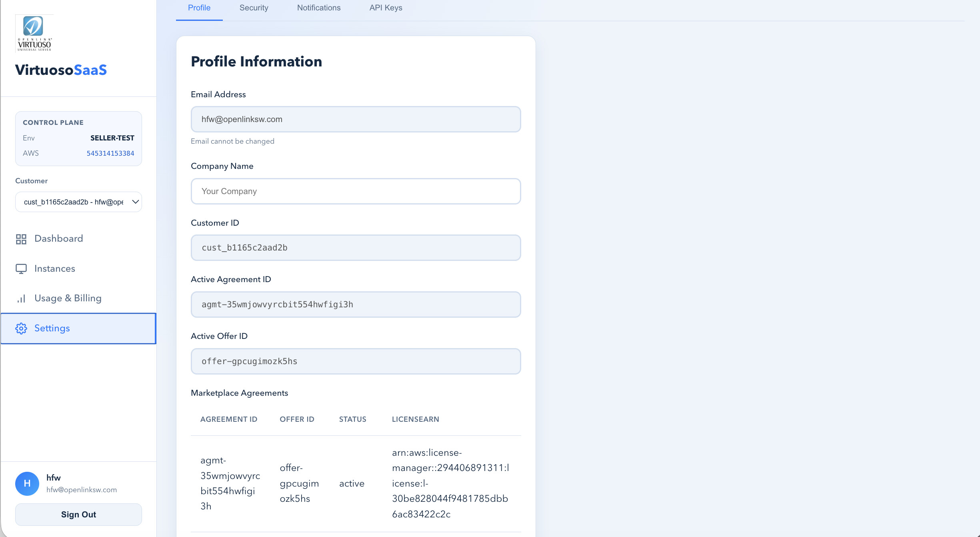The height and width of the screenshot is (537, 980).
Task: Select Settings in the sidebar
Action: [78, 329]
